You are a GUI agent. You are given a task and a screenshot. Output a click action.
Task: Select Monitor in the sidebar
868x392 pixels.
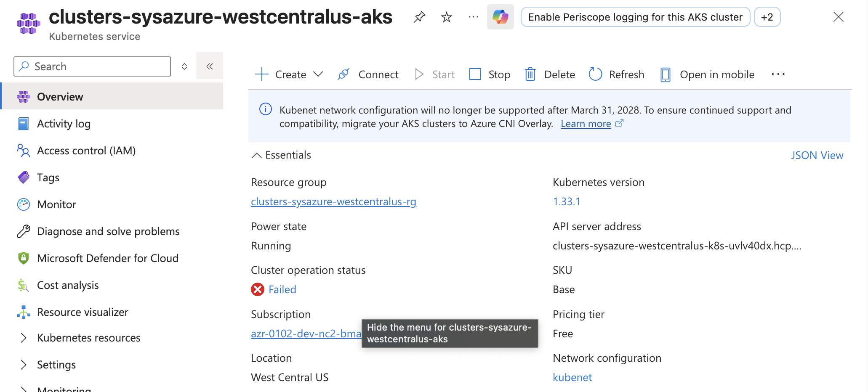click(57, 204)
